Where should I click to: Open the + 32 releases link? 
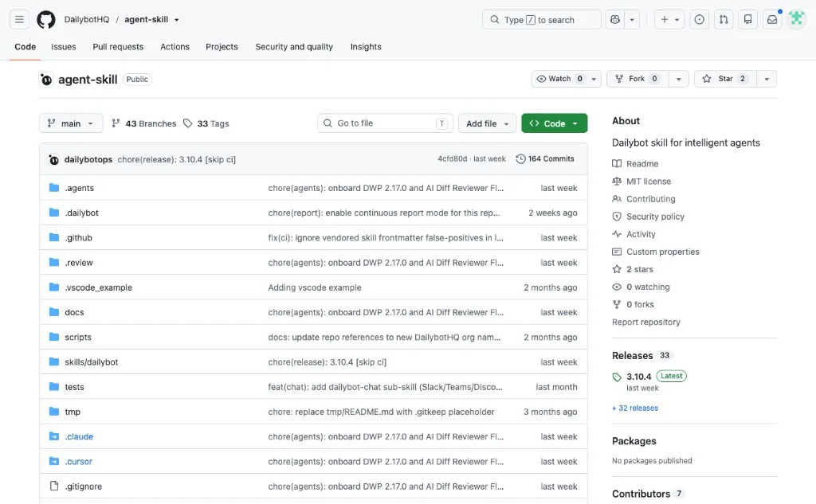pyautogui.click(x=635, y=408)
